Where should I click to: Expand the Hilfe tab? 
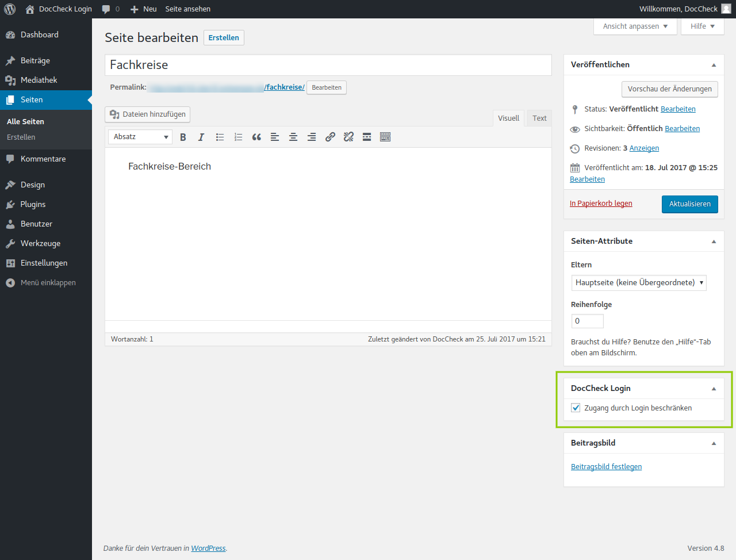703,26
